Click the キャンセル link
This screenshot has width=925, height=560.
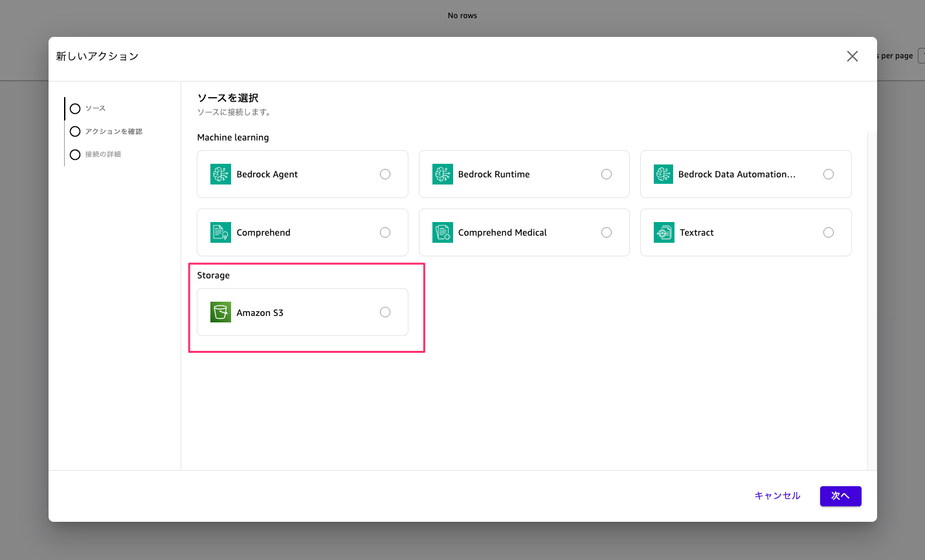(x=777, y=496)
